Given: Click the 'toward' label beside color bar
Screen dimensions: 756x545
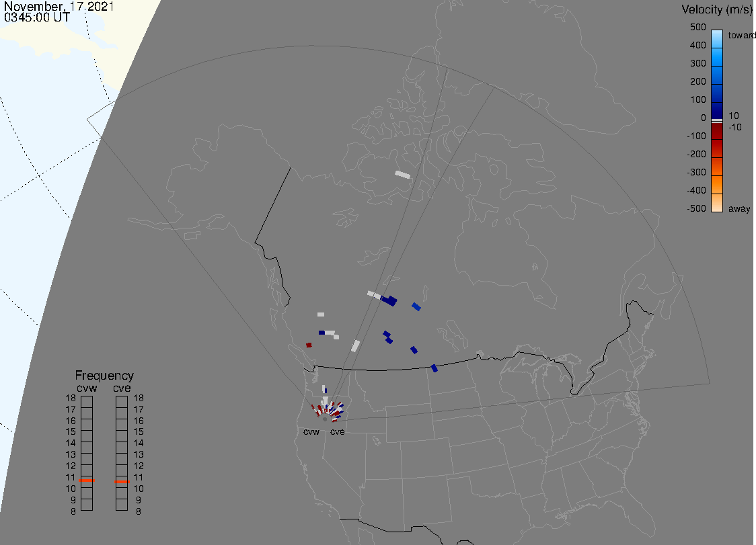Looking at the screenshot, I should click(x=742, y=36).
